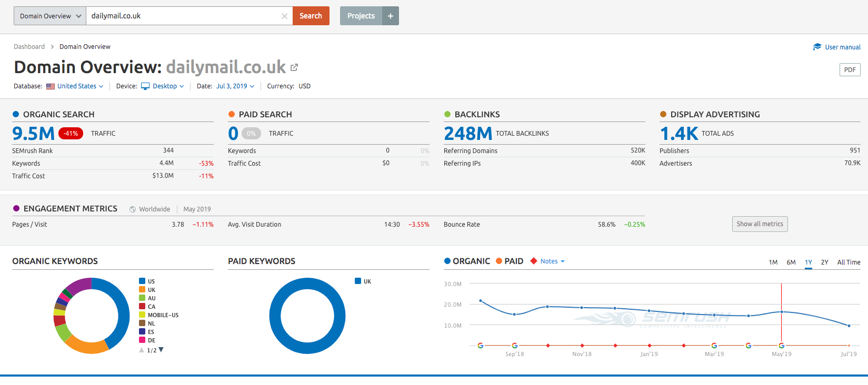Click the Desktop monitor icon
The width and height of the screenshot is (868, 385).
pos(145,86)
